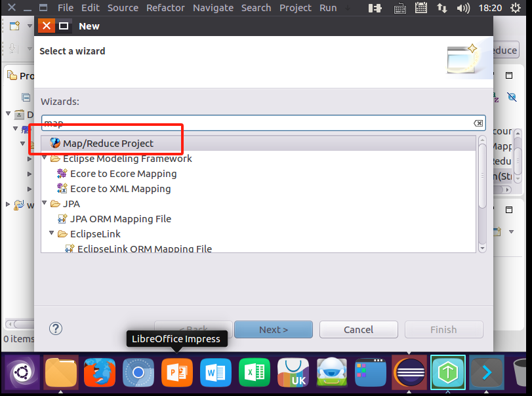
Task: Clear the wizard filter text
Action: (x=478, y=123)
